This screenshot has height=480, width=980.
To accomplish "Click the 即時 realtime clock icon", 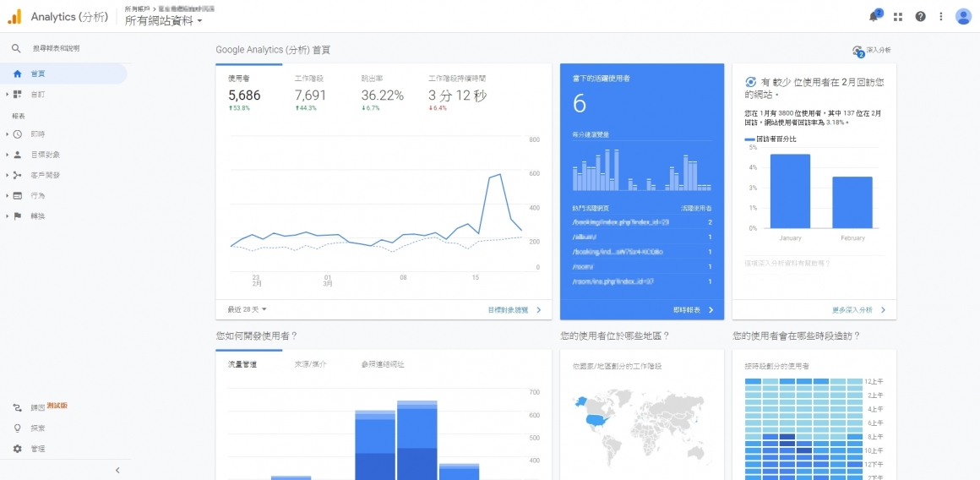I will 18,134.
